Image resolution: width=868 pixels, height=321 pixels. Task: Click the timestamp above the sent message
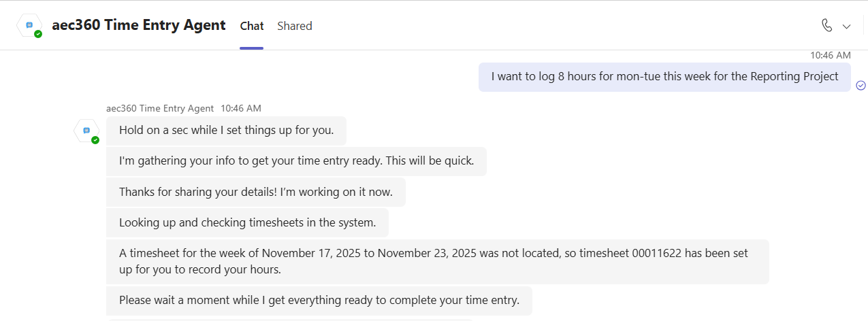[x=830, y=55]
